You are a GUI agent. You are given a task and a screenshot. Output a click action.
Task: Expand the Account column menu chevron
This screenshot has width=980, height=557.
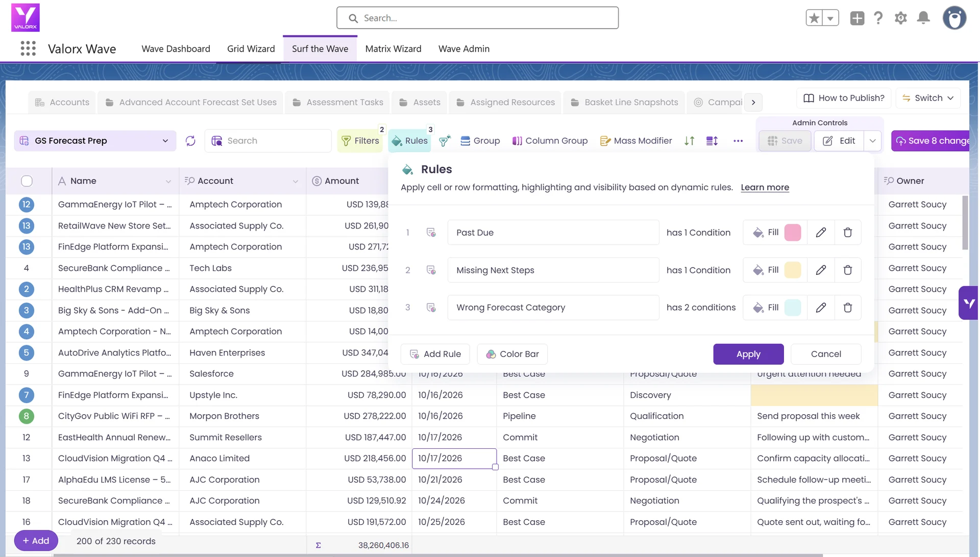coord(295,182)
